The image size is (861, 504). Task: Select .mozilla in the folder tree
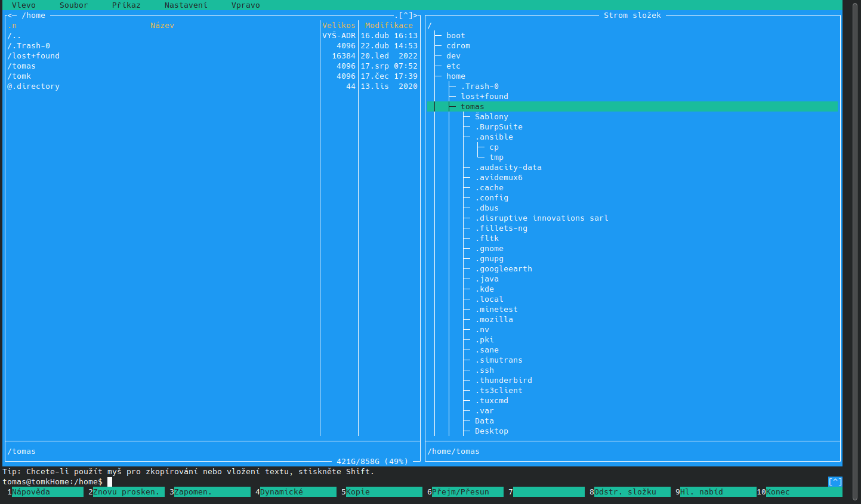[494, 320]
